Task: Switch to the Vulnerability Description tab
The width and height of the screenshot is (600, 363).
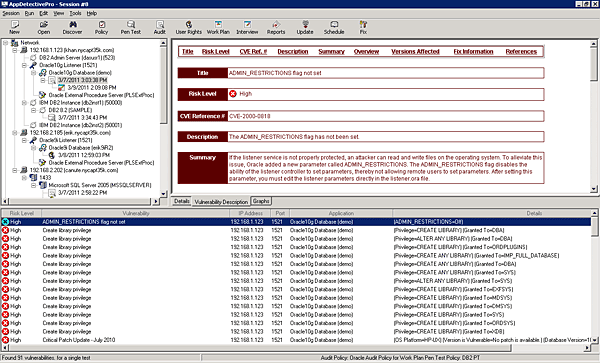Action: [221, 202]
